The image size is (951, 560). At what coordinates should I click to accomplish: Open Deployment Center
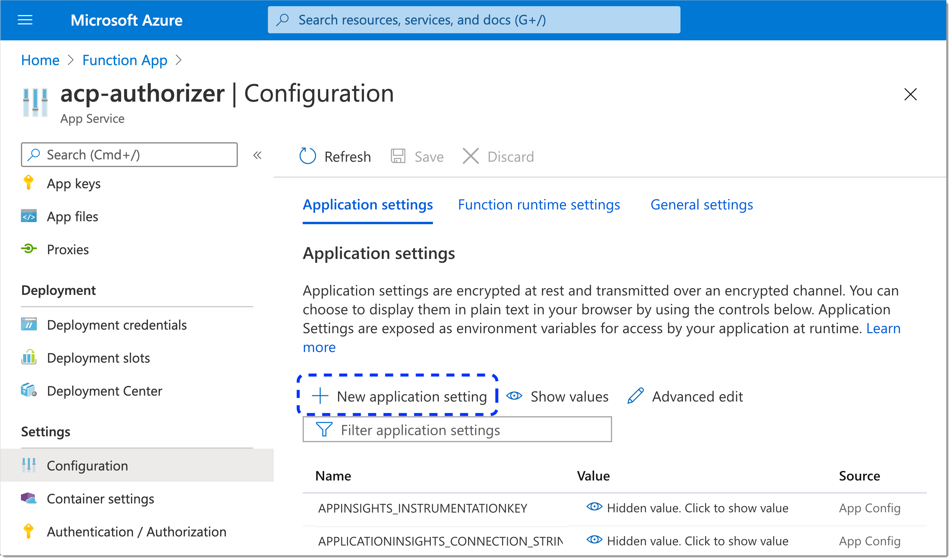pos(105,391)
